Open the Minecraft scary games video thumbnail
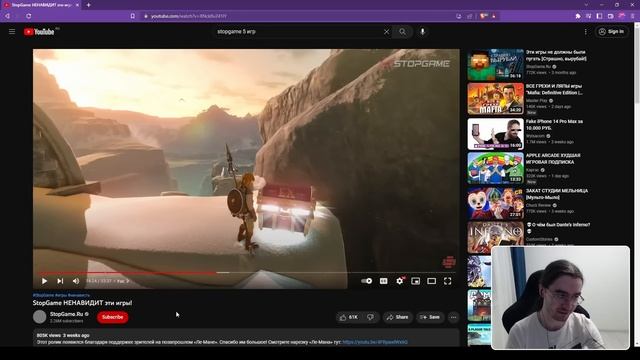The height and width of the screenshot is (360, 640). point(496,64)
